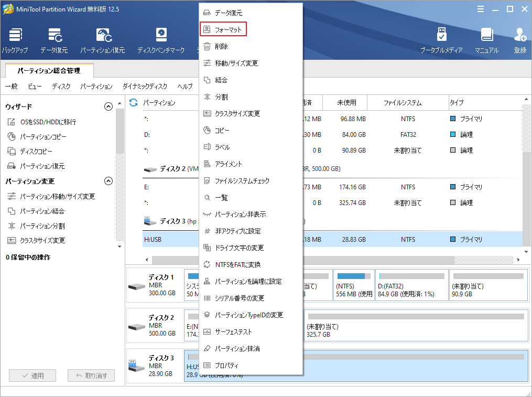Open the hamburger menu in title bar
The width and height of the screenshot is (532, 397).
click(x=481, y=9)
